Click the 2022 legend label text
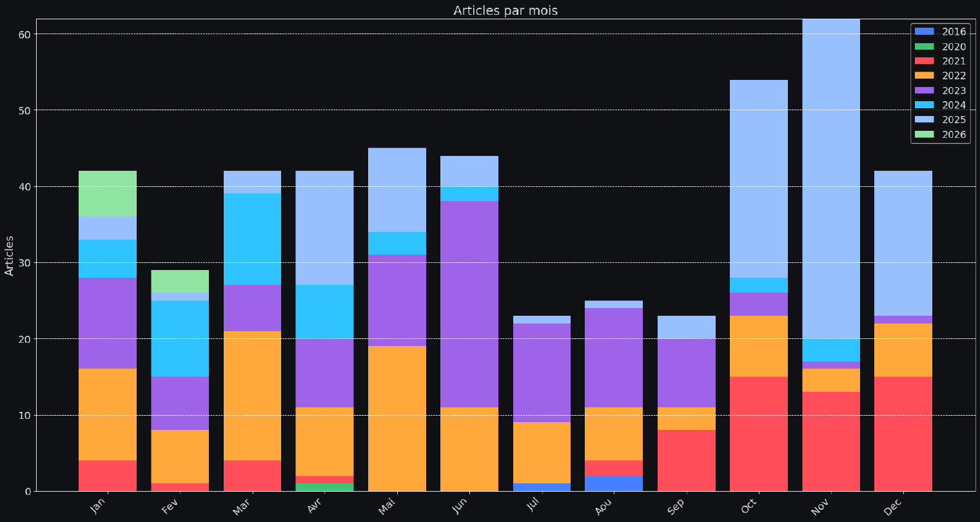 pos(954,76)
